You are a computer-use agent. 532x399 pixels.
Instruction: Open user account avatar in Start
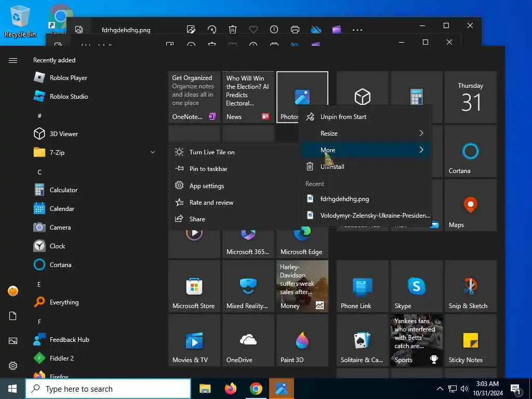(13, 291)
